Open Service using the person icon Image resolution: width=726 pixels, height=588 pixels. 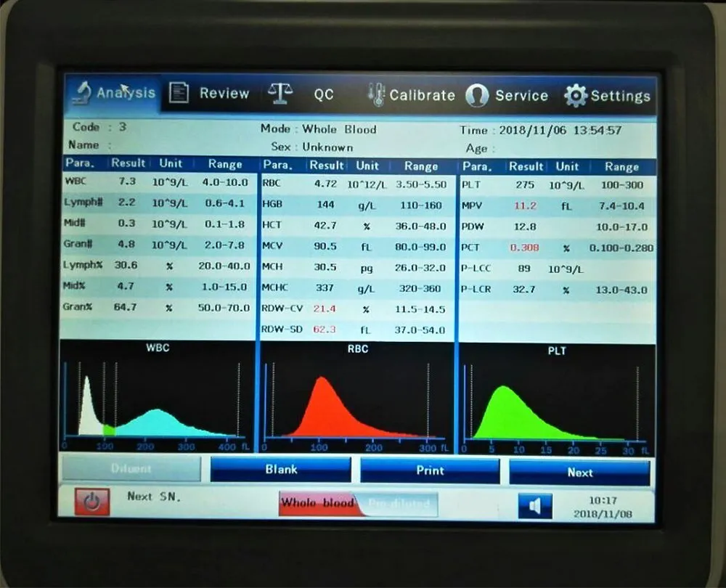(x=477, y=95)
